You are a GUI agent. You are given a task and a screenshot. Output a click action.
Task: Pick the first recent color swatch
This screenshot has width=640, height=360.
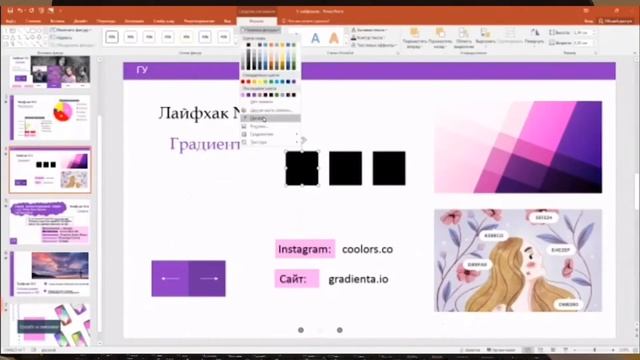pos(242,95)
